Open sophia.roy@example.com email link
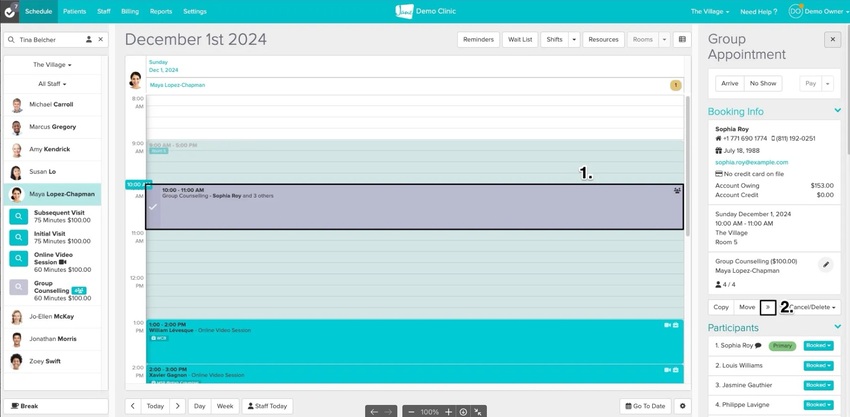The height and width of the screenshot is (417, 850). 751,162
